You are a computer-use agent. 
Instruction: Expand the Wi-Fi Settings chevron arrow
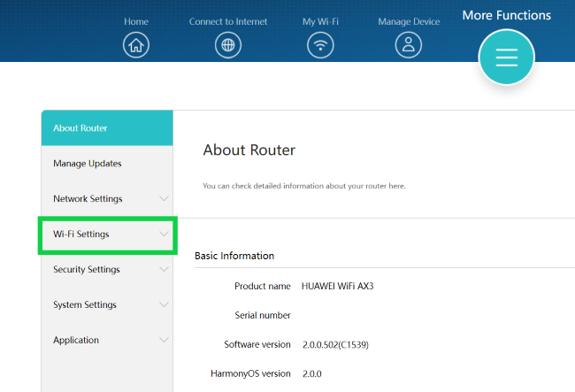pyautogui.click(x=164, y=234)
